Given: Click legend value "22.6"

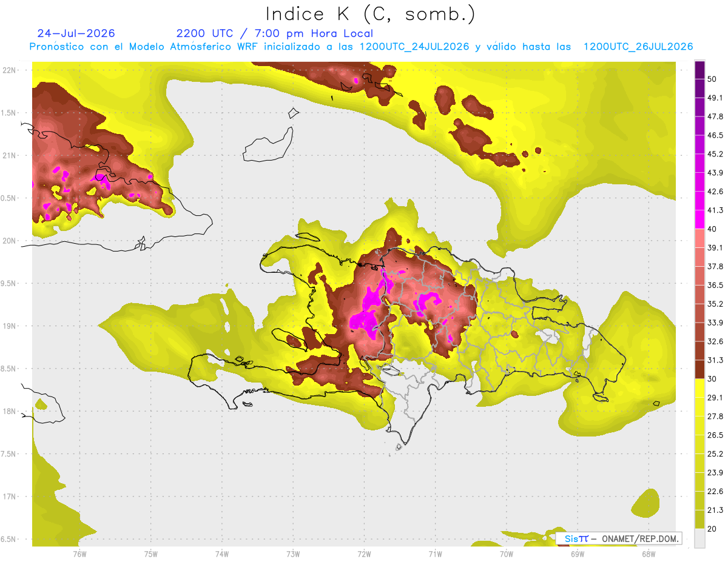Looking at the screenshot, I should point(715,492).
